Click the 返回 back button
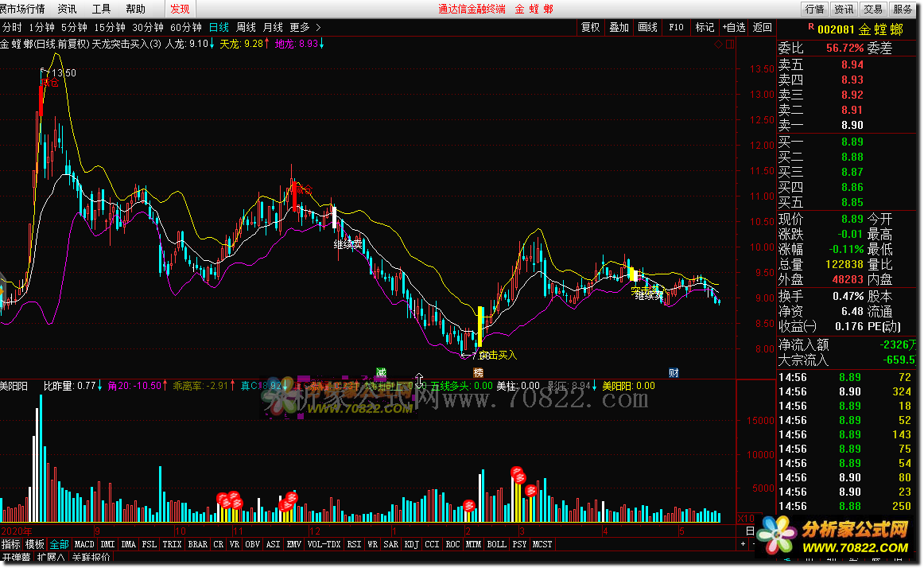Screen dimensions: 924x568 point(762,27)
